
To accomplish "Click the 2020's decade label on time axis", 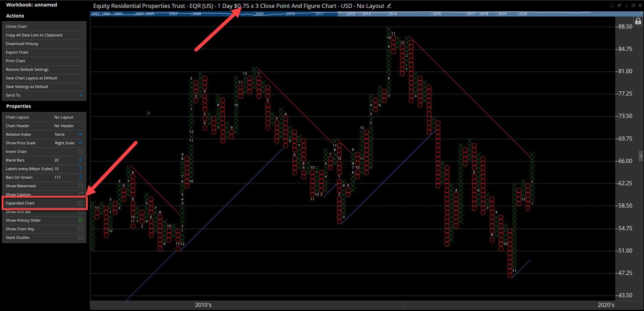I will point(606,305).
